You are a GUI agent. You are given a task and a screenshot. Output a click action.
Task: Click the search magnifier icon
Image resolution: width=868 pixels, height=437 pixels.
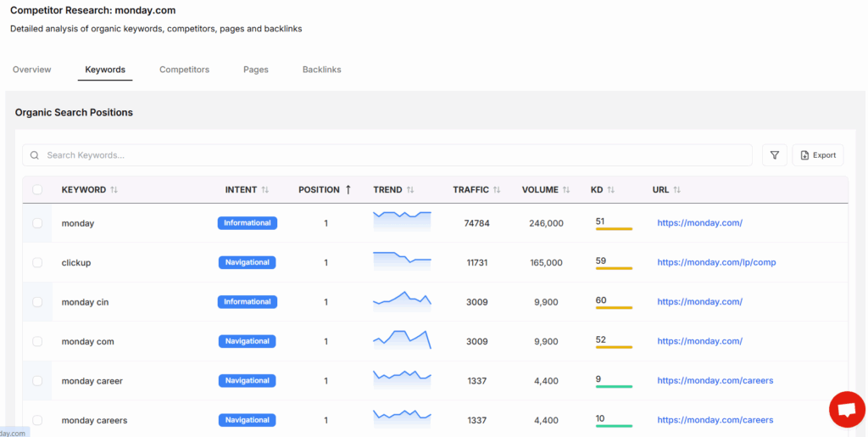pyautogui.click(x=34, y=155)
